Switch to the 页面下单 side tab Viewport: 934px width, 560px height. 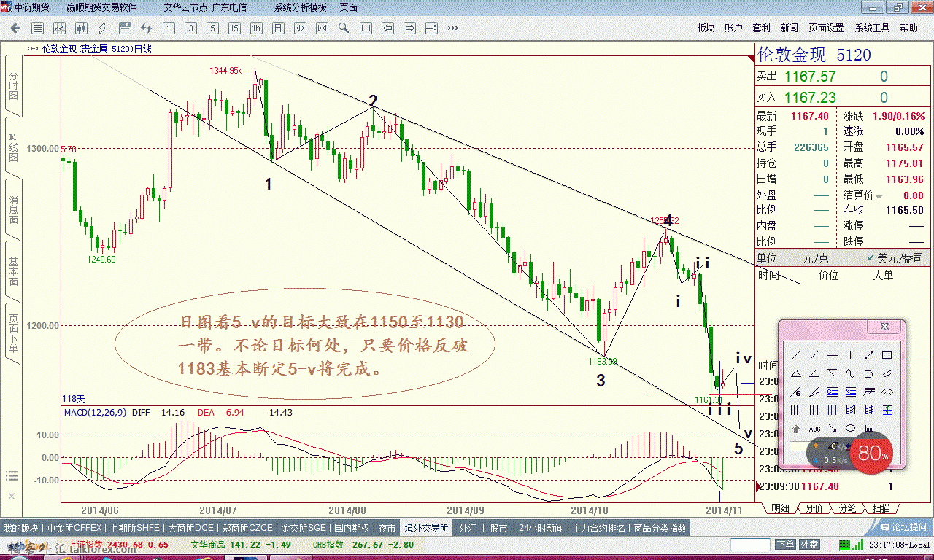(12, 332)
